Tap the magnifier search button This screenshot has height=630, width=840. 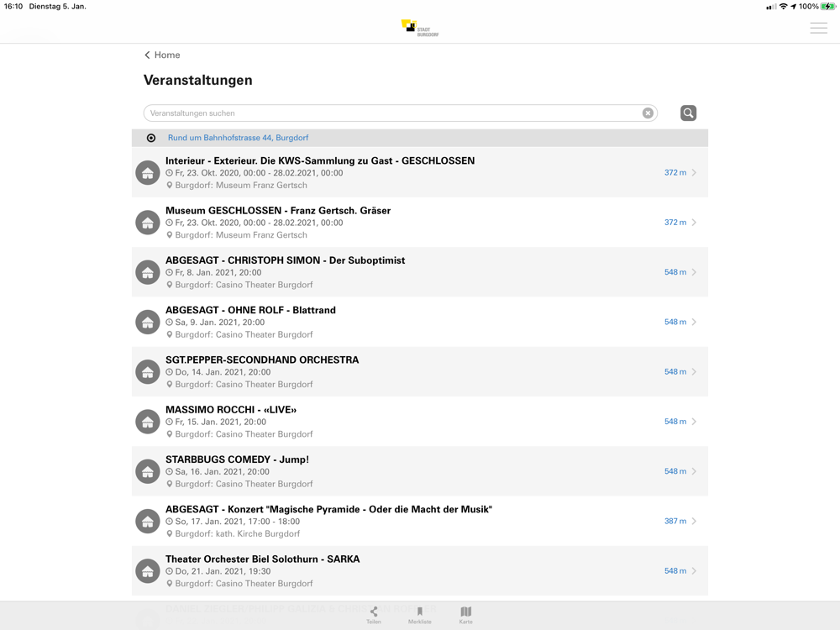click(689, 113)
